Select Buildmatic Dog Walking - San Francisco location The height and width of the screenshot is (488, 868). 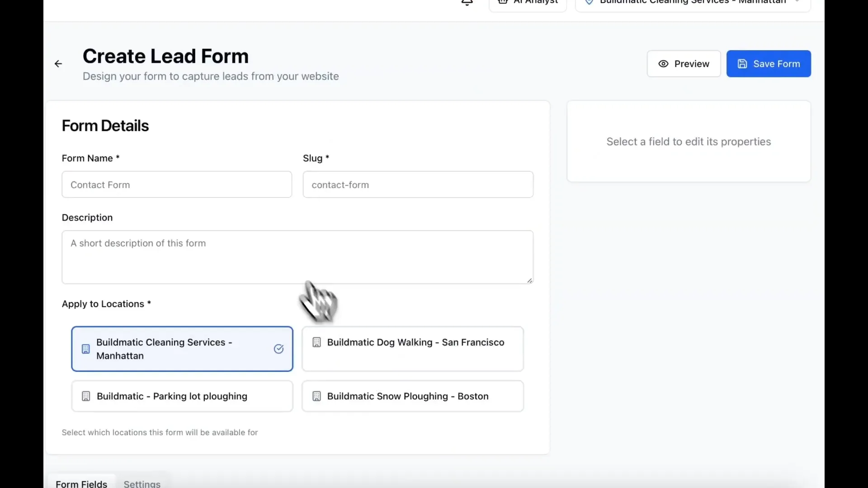coord(413,349)
